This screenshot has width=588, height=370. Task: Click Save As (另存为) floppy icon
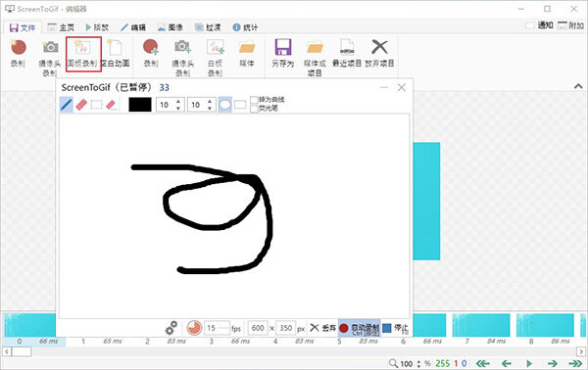[x=283, y=54]
